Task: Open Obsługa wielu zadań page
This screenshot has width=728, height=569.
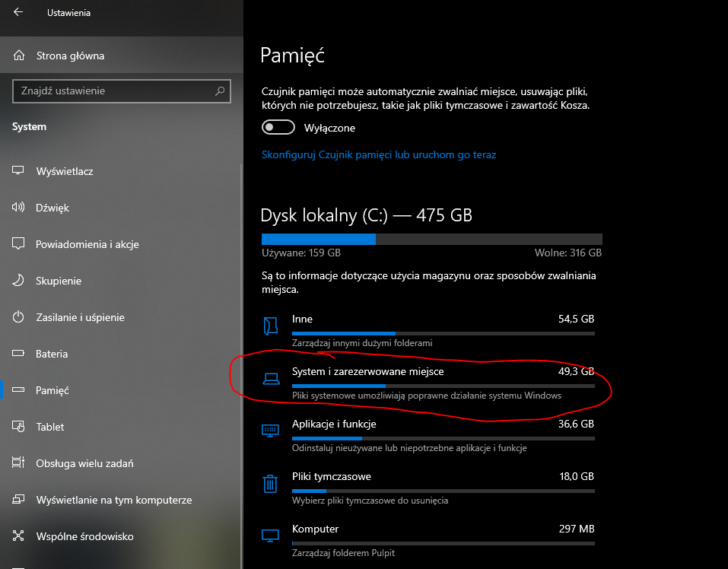Action: [121, 463]
